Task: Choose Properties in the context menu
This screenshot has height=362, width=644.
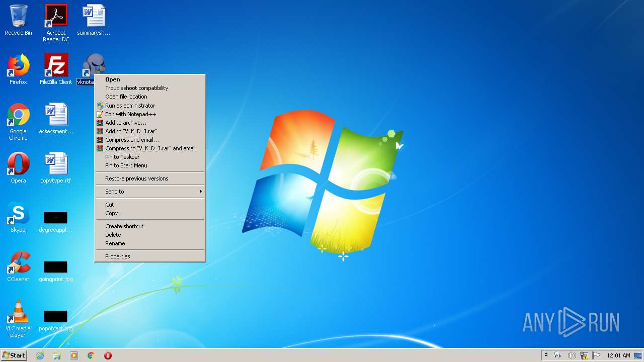Action: pyautogui.click(x=150, y=256)
